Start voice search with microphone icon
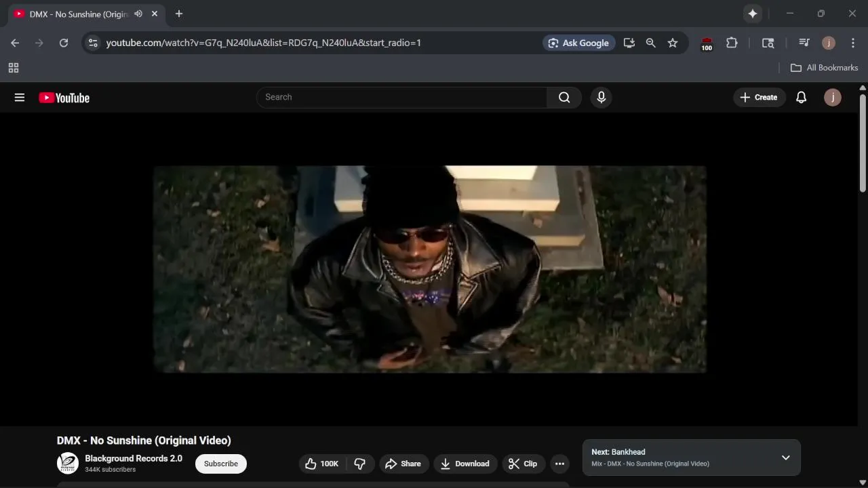 pyautogui.click(x=601, y=98)
